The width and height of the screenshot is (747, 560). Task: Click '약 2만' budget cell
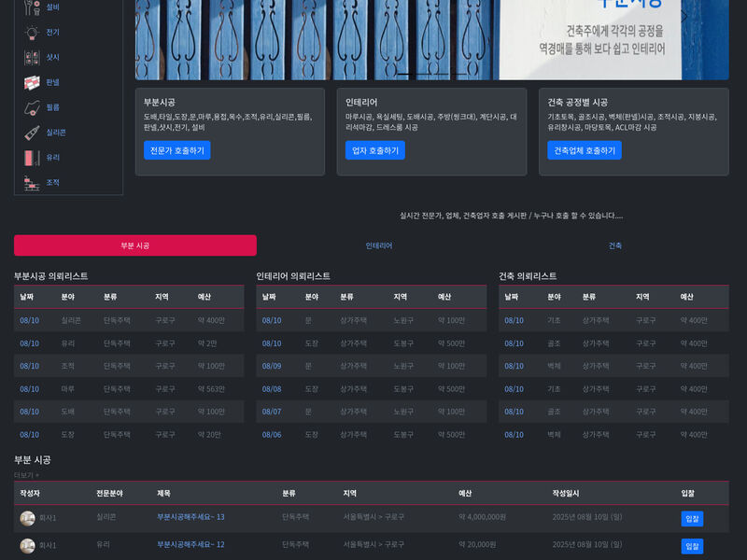207,343
